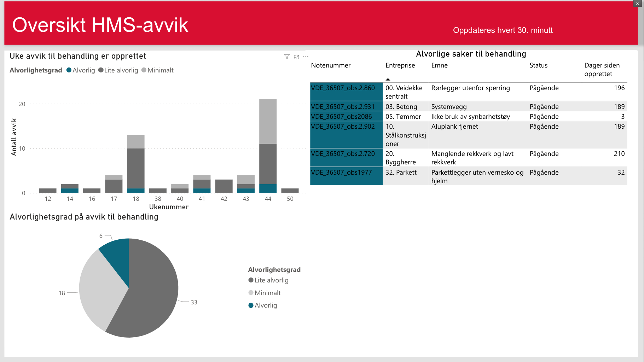Toggle Lite alvorlig legend in bar chart
The width and height of the screenshot is (644, 362).
118,70
